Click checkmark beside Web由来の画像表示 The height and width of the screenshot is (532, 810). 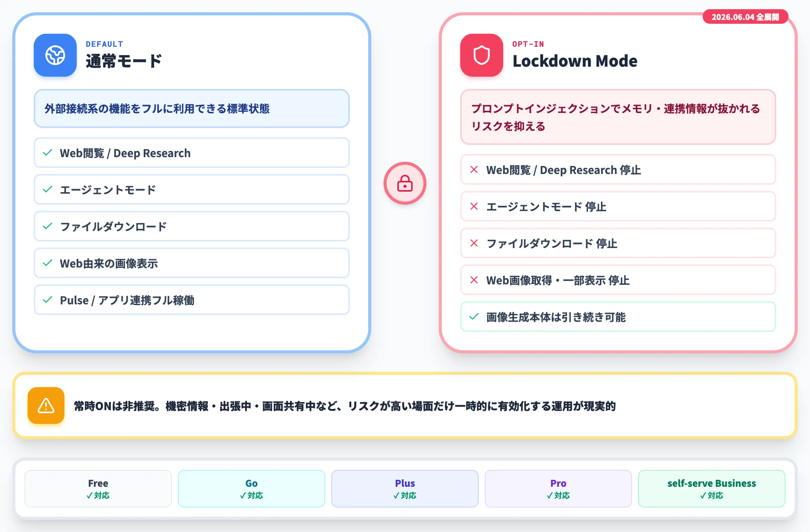(48, 263)
